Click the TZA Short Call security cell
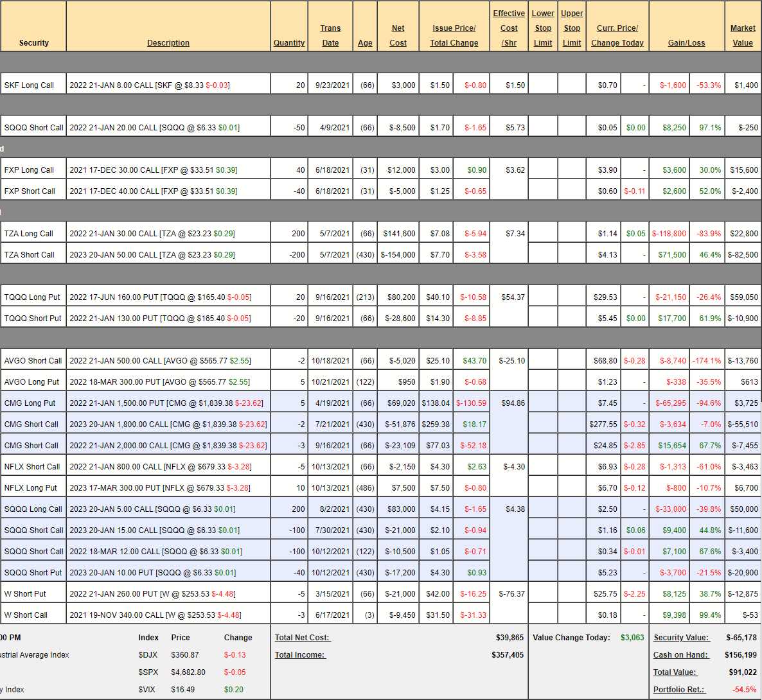Image resolution: width=762 pixels, height=700 pixels. (x=30, y=255)
